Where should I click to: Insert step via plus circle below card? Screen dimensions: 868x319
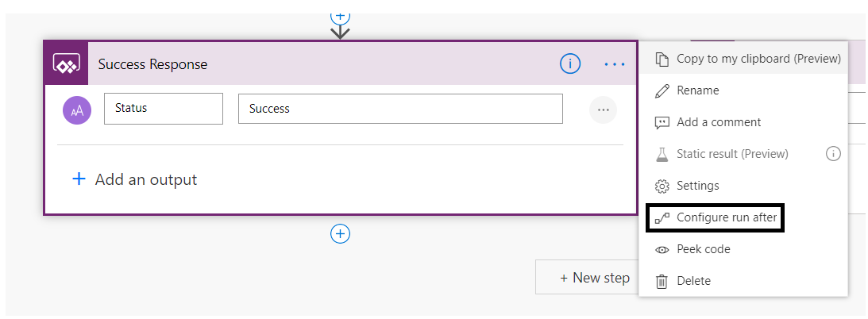pyautogui.click(x=340, y=234)
